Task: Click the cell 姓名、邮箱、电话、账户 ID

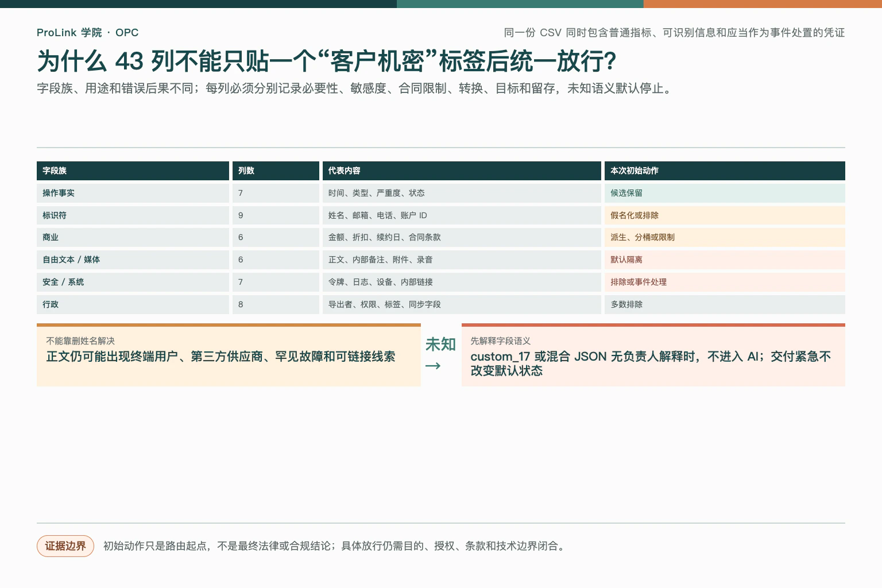Action: pyautogui.click(x=462, y=215)
